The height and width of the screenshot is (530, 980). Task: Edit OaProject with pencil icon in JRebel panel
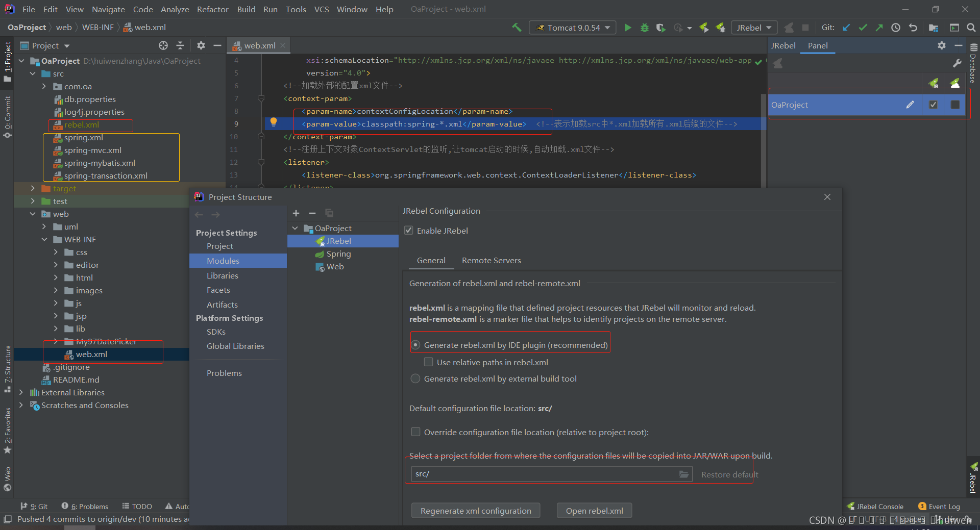pyautogui.click(x=910, y=105)
